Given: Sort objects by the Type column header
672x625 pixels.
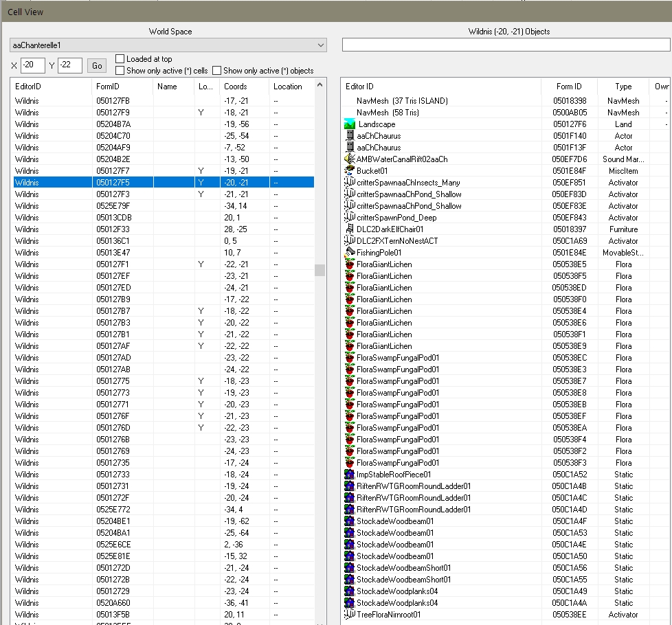Looking at the screenshot, I should 623,87.
